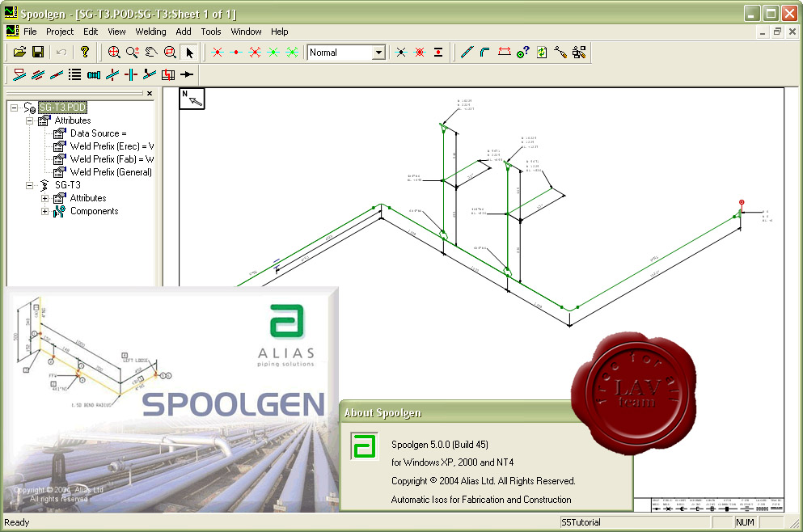Click the black arrow pointing right icon
Screen dimensions: 803x532
(x=187, y=74)
